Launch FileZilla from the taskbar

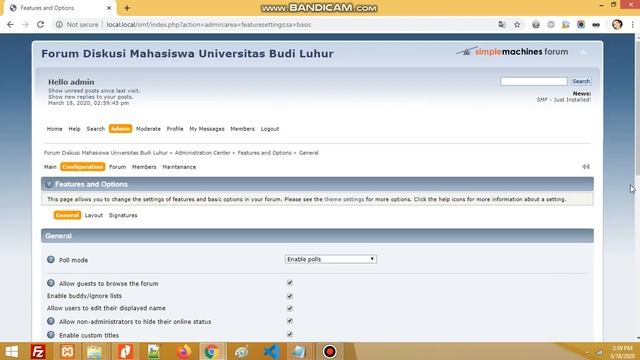[x=38, y=351]
